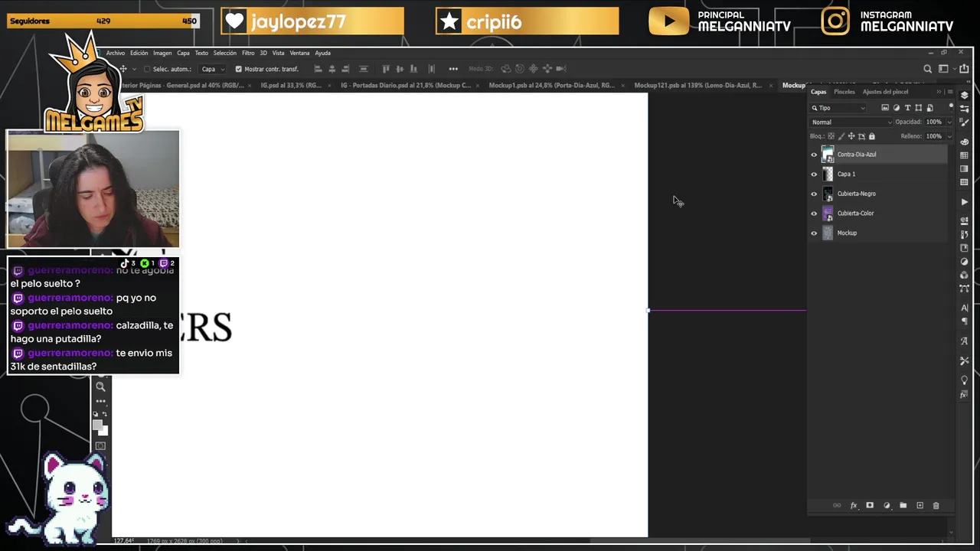Click the link layers icon
980x551 pixels.
(x=837, y=506)
